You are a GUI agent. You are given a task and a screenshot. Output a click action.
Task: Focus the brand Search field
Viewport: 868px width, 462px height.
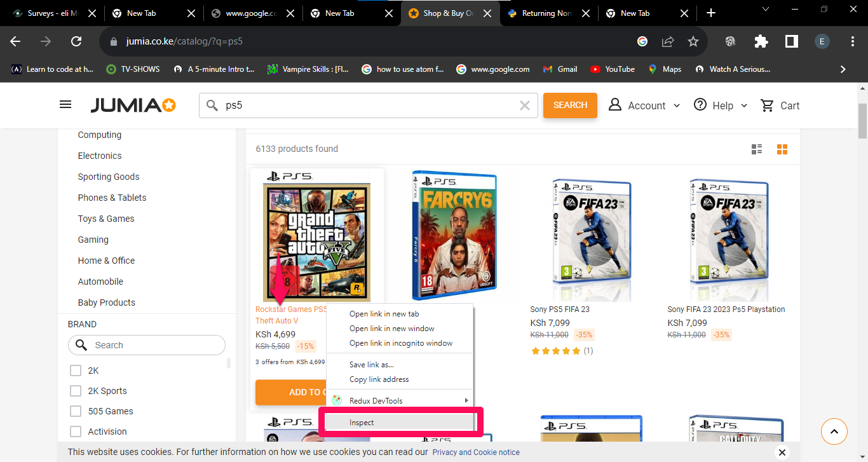tap(147, 345)
